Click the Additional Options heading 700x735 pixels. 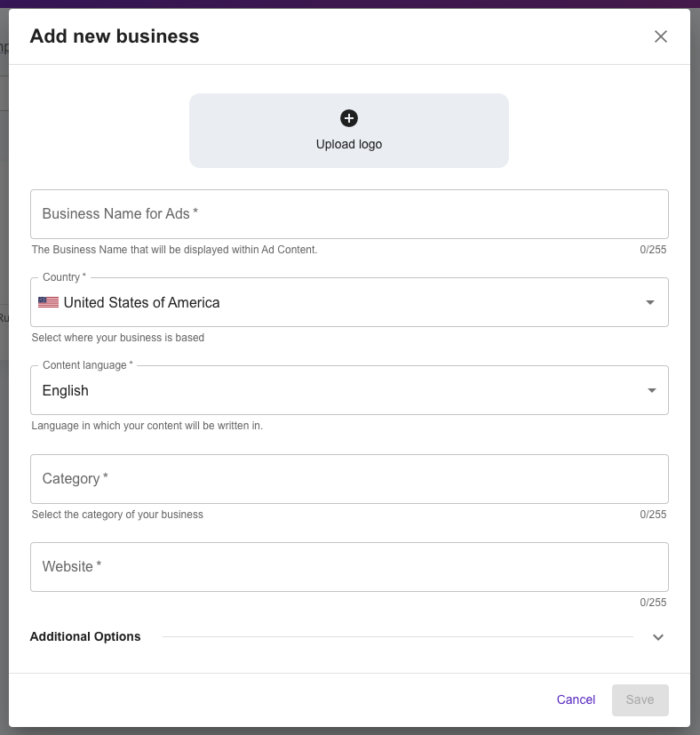point(85,636)
